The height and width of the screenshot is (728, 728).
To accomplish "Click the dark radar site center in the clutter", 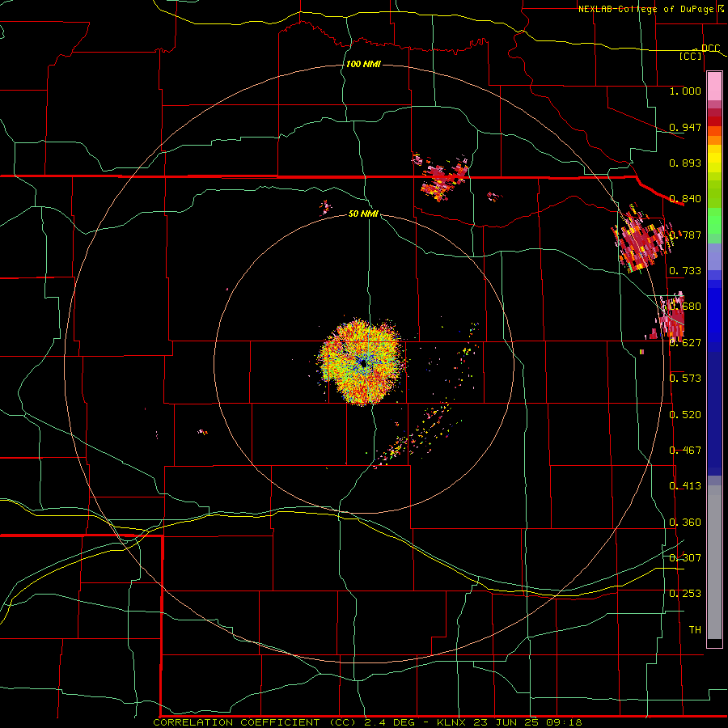I will coord(363,363).
